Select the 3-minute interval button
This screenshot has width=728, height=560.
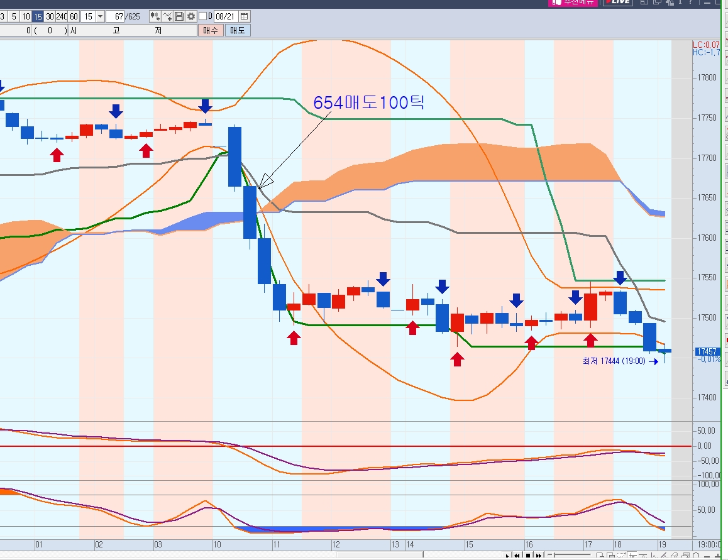[x=3, y=17]
